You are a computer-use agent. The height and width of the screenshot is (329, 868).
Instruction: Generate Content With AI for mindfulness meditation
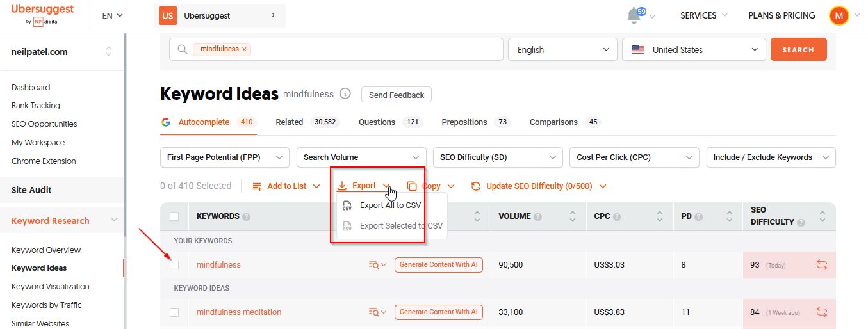click(439, 312)
